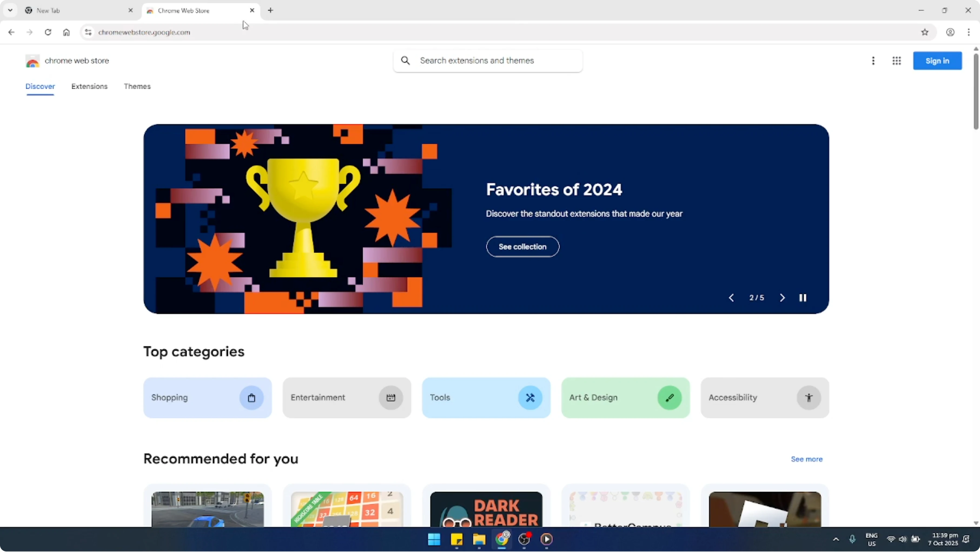Open the clock and date panel
980x552 pixels.
coord(943,540)
